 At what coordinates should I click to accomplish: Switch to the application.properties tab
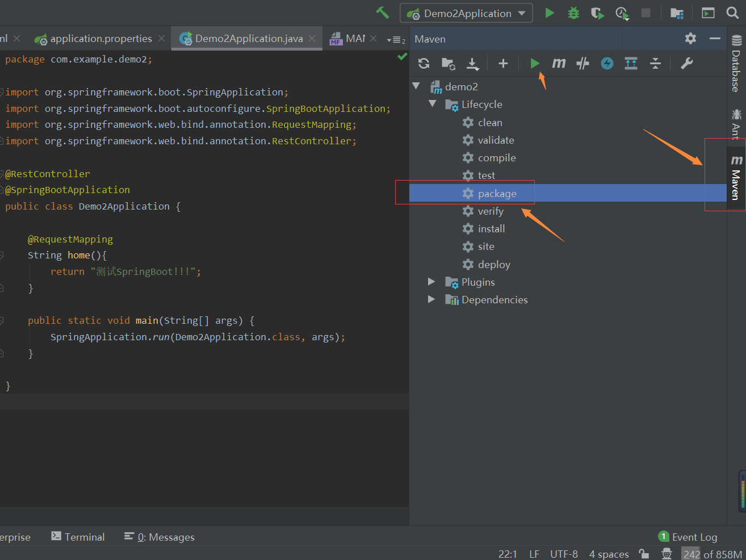100,39
